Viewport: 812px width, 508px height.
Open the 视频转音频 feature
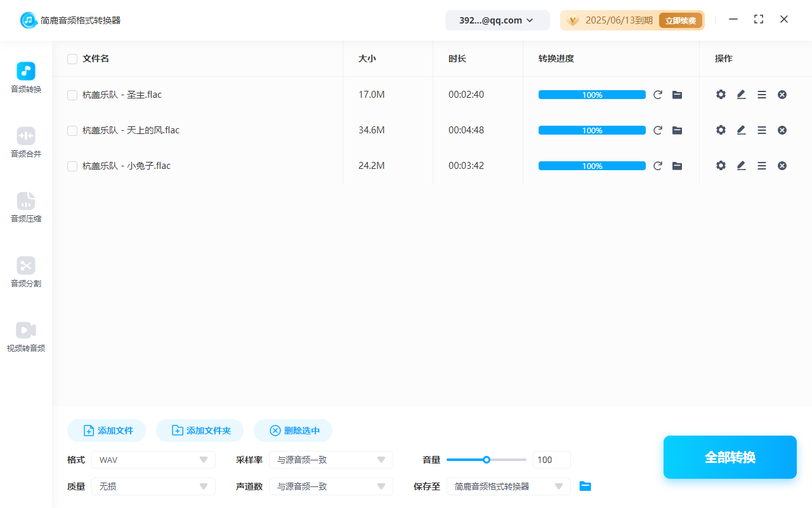[x=25, y=337]
